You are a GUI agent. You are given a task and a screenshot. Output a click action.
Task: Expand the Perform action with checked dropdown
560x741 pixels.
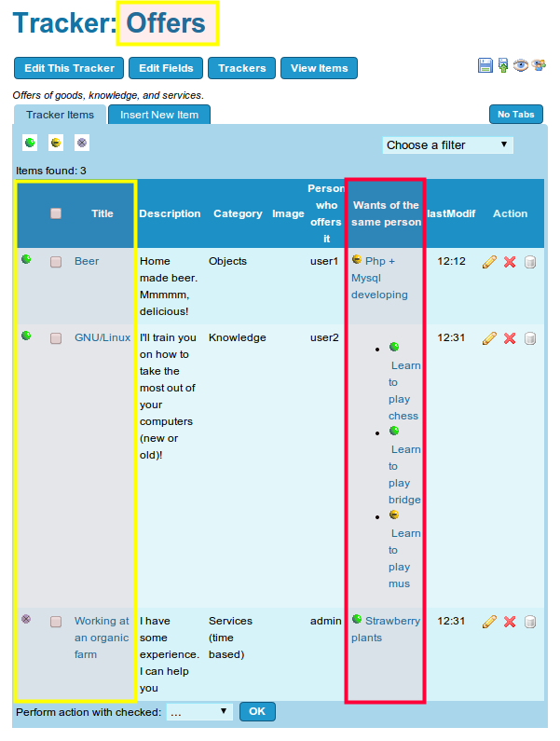coord(199,712)
